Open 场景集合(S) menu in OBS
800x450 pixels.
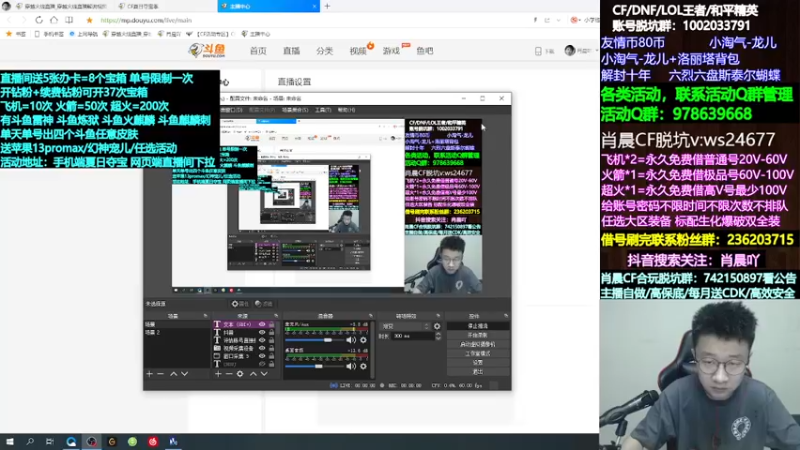pyautogui.click(x=295, y=110)
